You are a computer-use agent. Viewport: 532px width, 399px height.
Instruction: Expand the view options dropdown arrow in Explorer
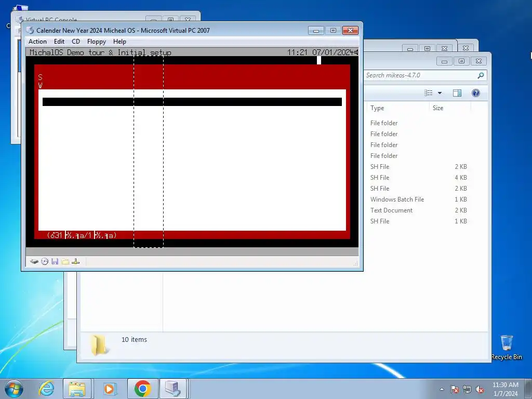click(x=440, y=93)
